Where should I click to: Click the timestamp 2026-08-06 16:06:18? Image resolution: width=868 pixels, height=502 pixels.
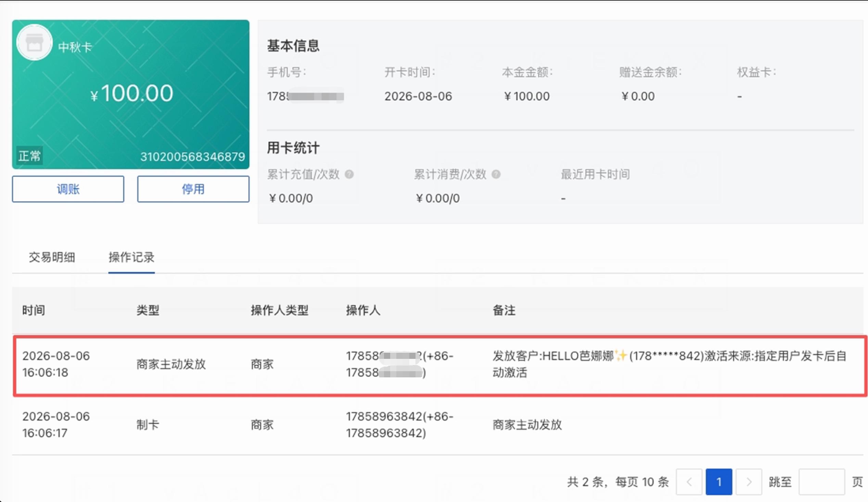[56, 364]
